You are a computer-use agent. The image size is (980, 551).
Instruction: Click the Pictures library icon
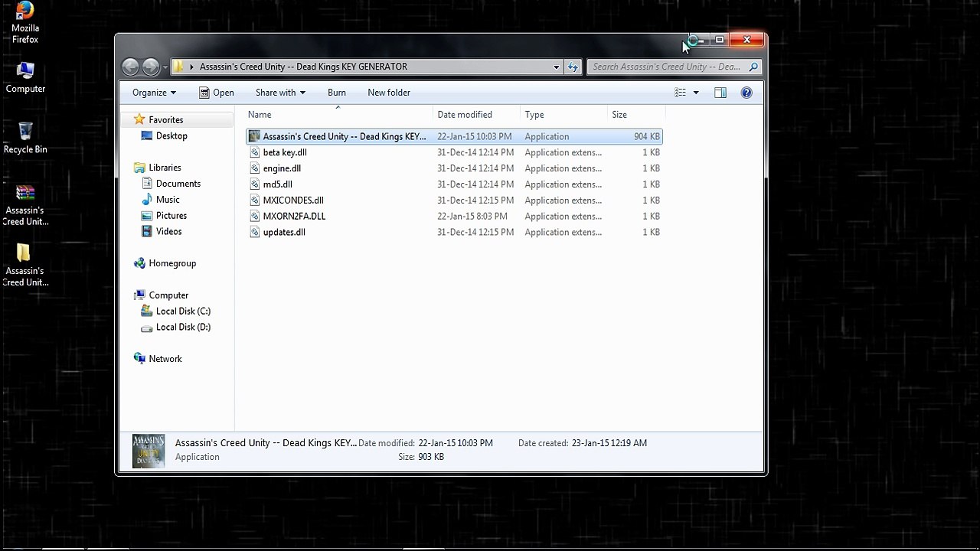tap(147, 216)
